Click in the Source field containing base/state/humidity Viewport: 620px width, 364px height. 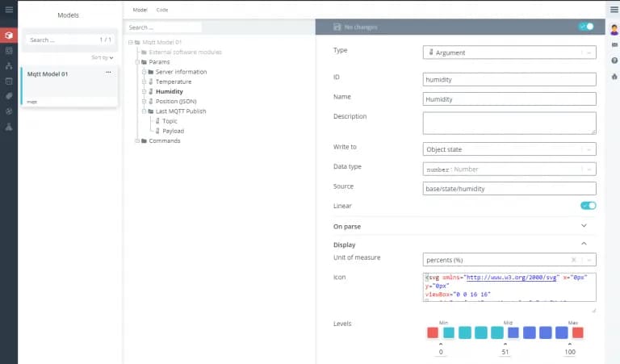point(509,189)
